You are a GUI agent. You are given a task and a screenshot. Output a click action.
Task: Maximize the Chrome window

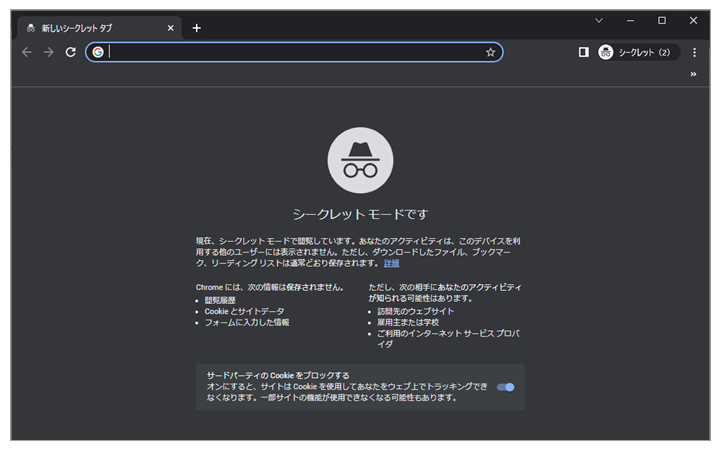point(661,20)
